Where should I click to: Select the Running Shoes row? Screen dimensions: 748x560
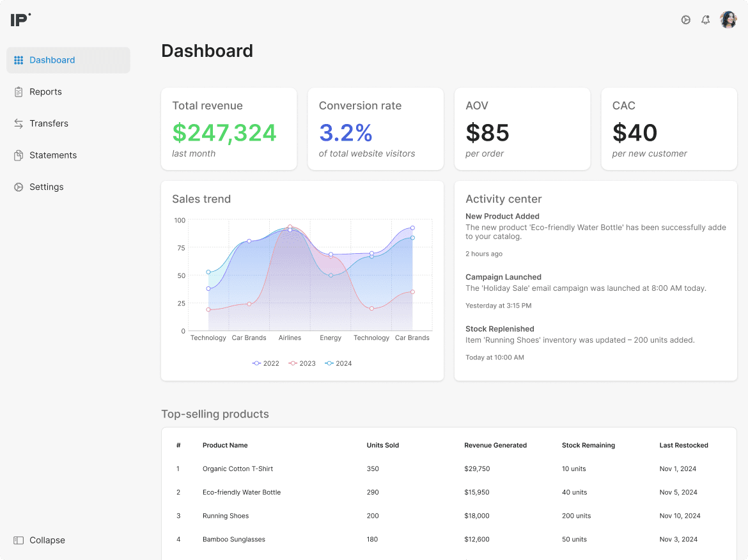tap(449, 516)
